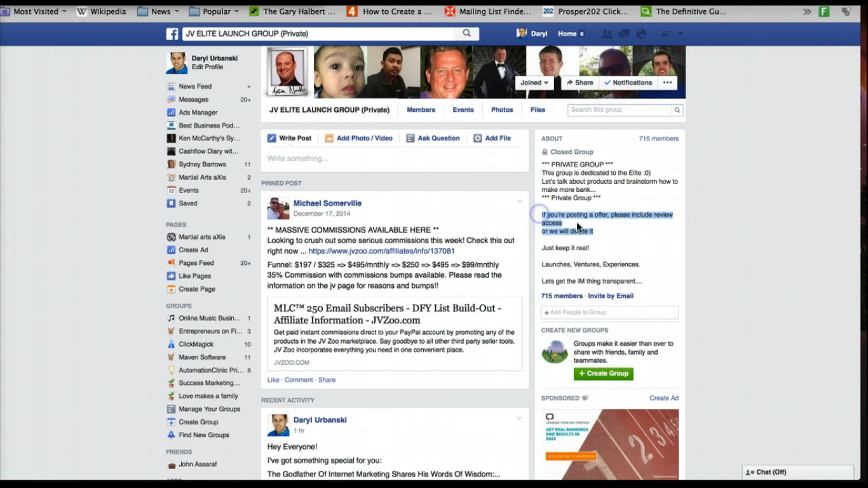Open the Chat (Off) bar

[798, 472]
